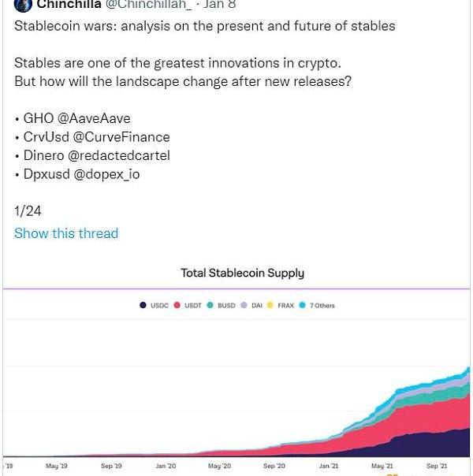Click the Chinchilla profile avatar
Screen dimensions: 473x476
[x=22, y=5]
